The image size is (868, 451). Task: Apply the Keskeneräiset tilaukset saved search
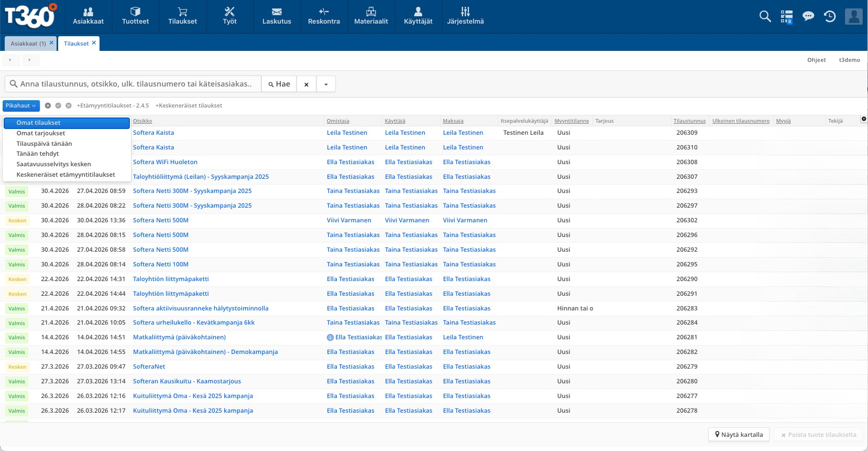189,105
